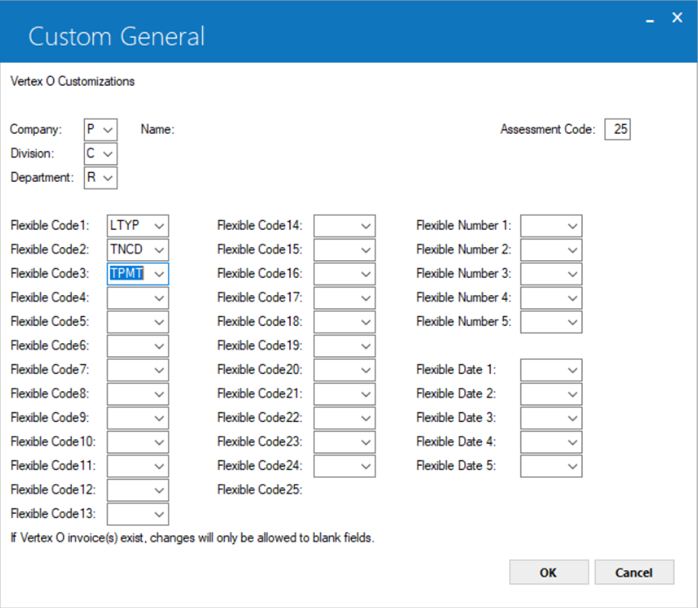Open the Flexible Code23 dropdown
Viewport: 698px width, 608px height.
click(x=344, y=442)
